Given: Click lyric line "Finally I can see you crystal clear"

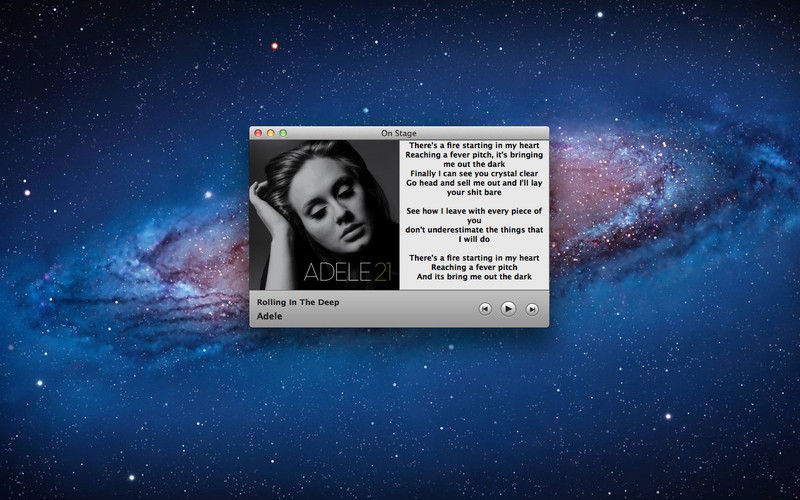Looking at the screenshot, I should click(474, 173).
